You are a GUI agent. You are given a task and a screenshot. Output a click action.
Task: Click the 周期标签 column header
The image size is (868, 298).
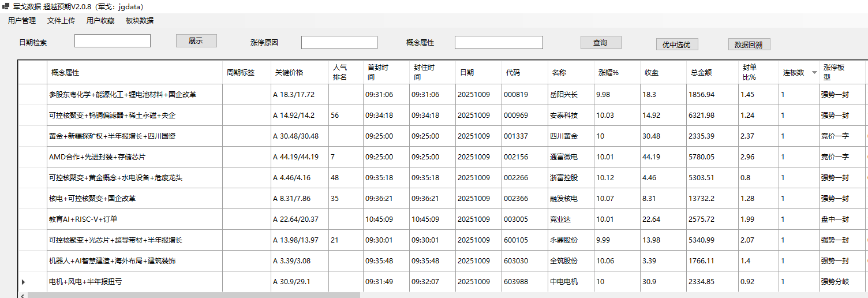tap(247, 73)
